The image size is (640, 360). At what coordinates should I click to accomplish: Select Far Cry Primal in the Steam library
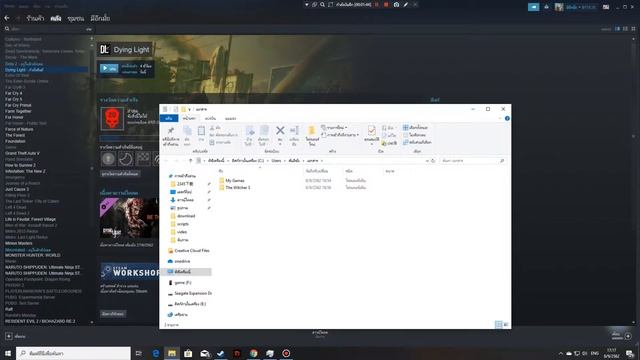coord(18,105)
